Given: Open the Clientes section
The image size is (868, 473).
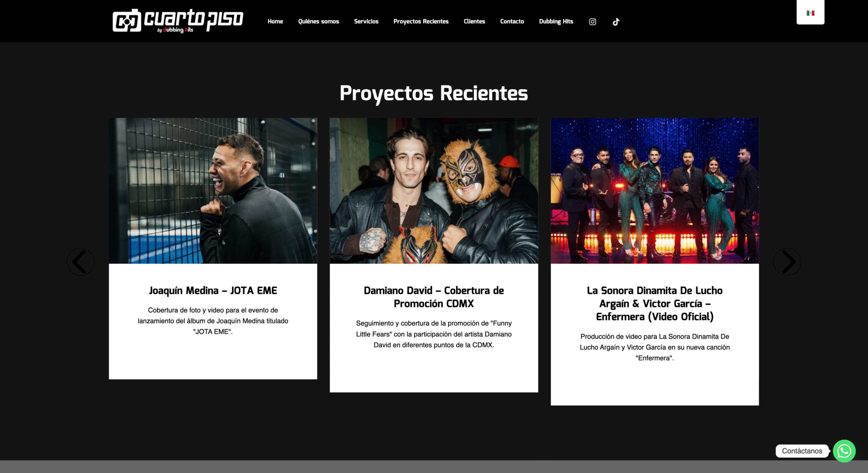Looking at the screenshot, I should (x=474, y=21).
